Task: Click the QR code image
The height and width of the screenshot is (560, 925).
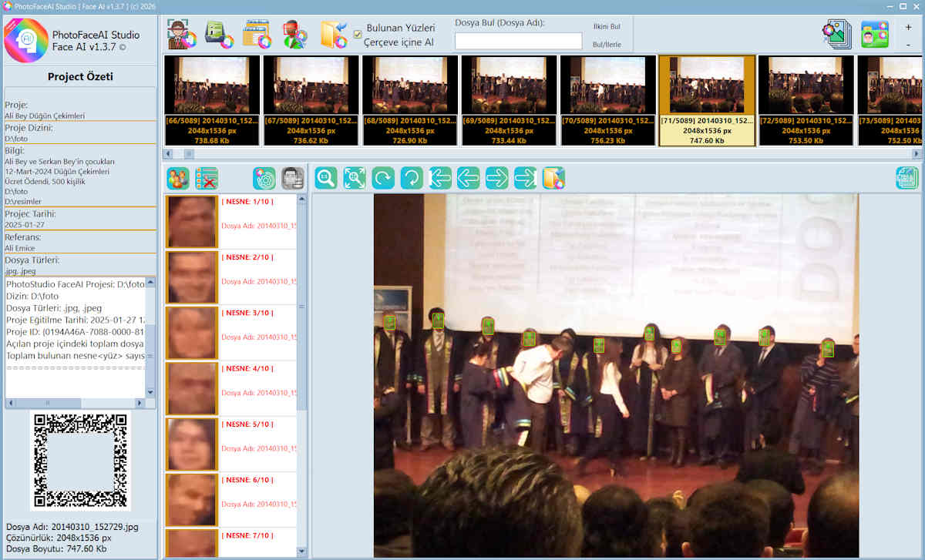Action: pos(80,461)
